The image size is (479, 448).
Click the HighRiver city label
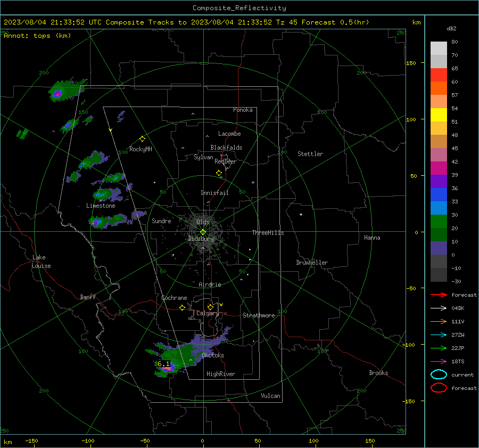point(221,374)
